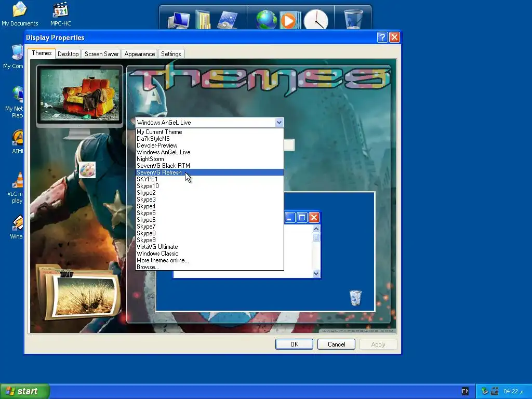Click the preview window maximize button
The image size is (532, 399).
[x=302, y=218]
